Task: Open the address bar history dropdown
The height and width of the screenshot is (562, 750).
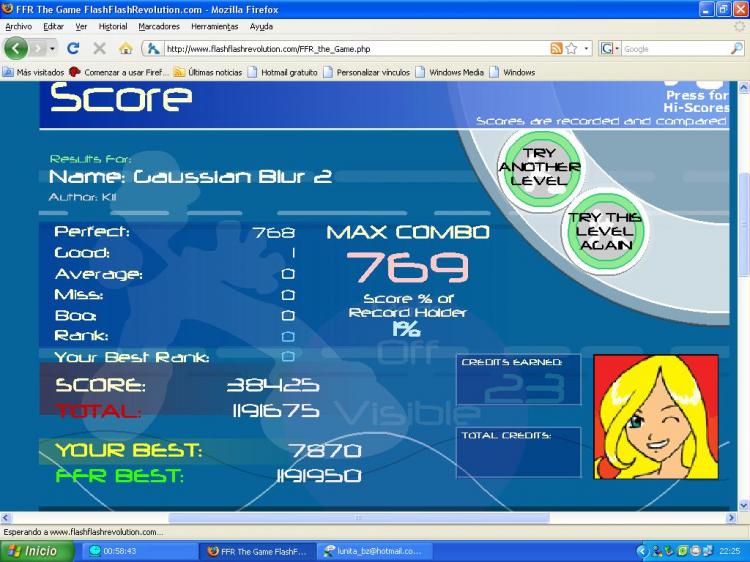Action: click(x=587, y=48)
